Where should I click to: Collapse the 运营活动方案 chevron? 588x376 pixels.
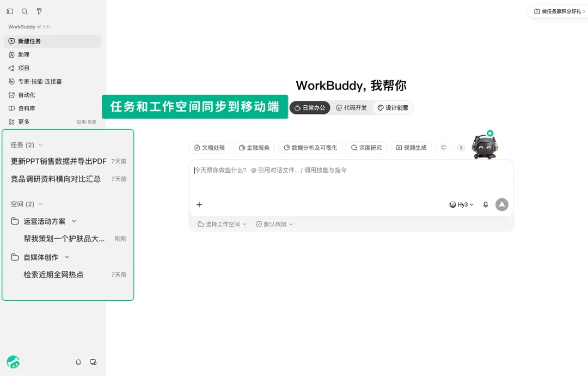pos(74,221)
